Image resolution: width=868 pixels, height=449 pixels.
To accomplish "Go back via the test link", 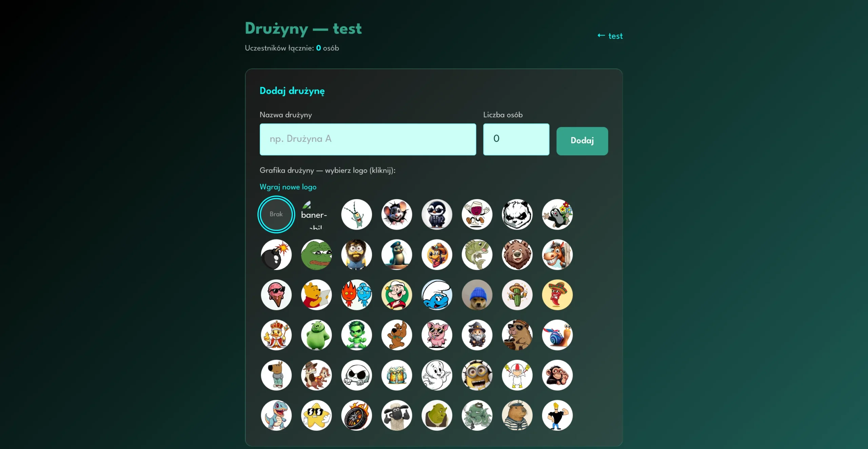I will coord(610,36).
